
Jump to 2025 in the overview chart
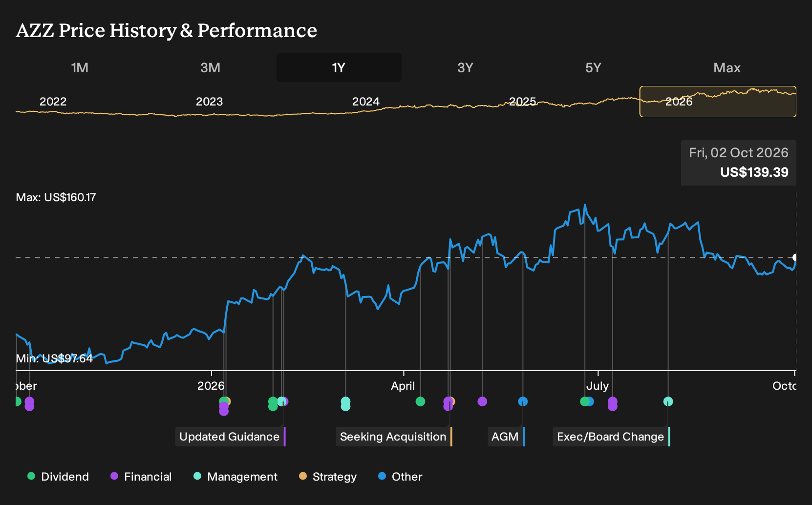tap(523, 102)
